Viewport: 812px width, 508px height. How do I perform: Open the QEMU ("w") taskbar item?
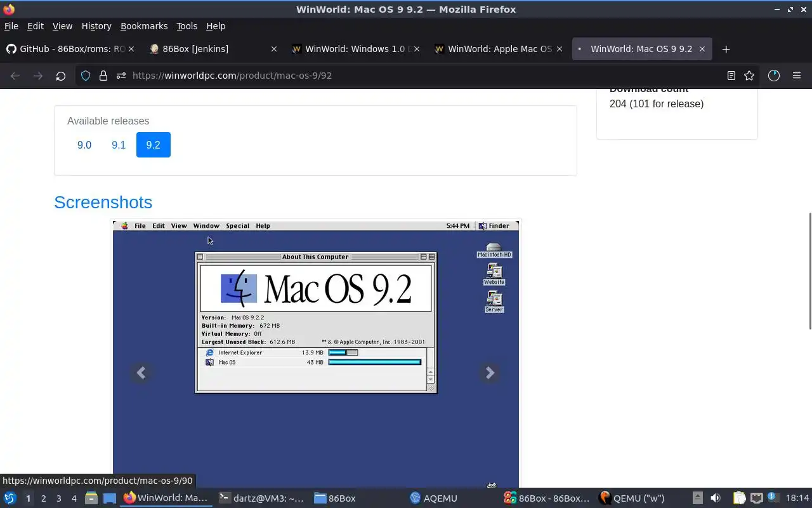tap(643, 498)
